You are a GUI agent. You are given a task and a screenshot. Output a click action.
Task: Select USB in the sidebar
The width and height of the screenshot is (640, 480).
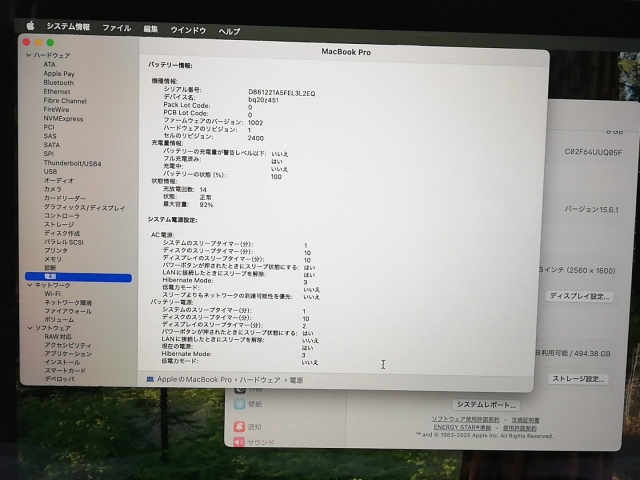click(50, 171)
